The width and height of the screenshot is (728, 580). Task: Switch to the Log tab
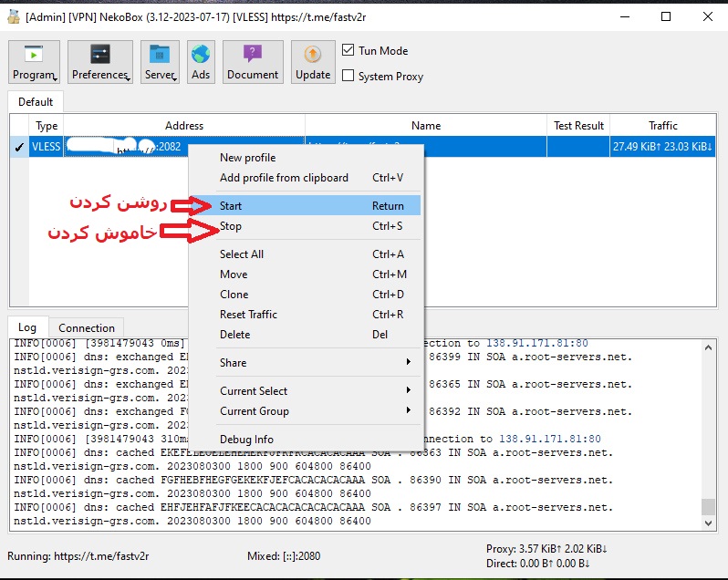27,327
